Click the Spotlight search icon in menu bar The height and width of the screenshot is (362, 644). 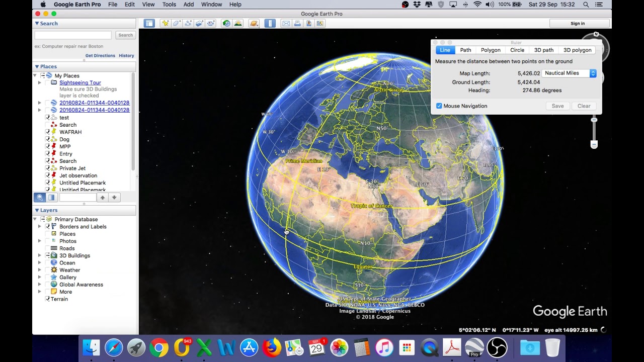(586, 5)
